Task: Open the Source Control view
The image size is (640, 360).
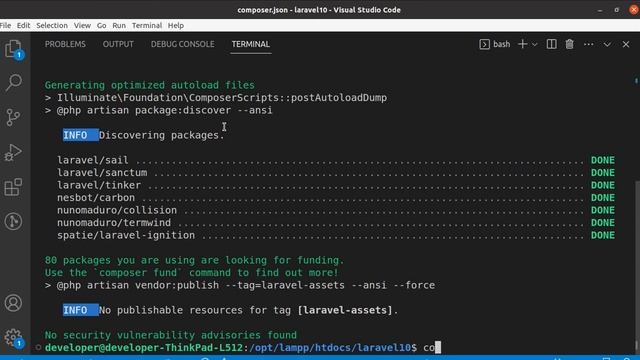Action: point(13,118)
